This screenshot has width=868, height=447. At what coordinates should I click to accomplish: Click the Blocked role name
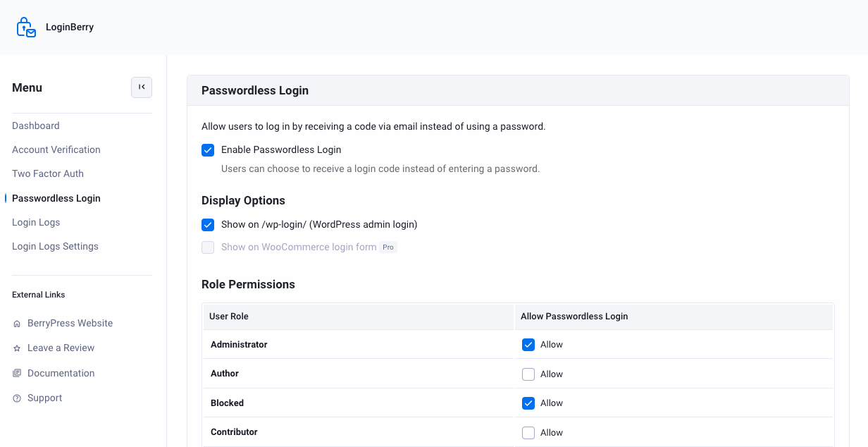click(x=227, y=403)
